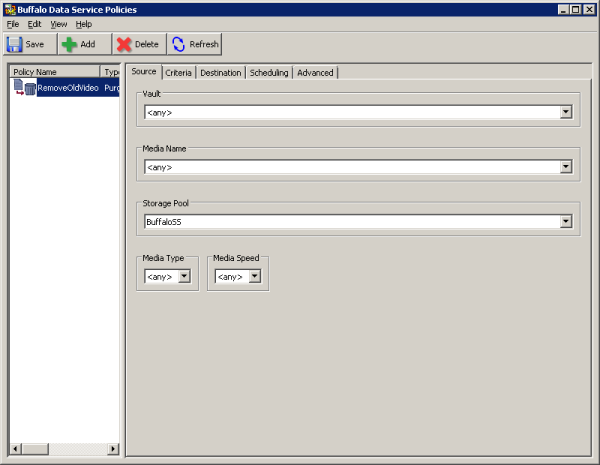
Task: Click the Add button label
Action: pos(88,44)
